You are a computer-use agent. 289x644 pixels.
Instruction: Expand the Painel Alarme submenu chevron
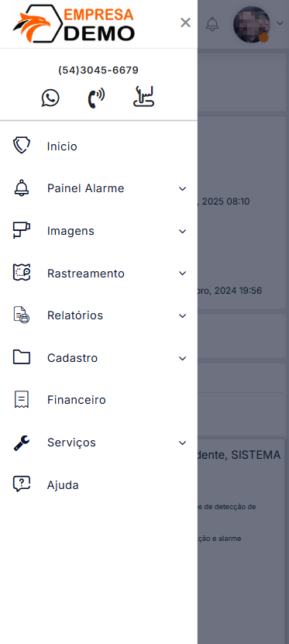click(182, 189)
